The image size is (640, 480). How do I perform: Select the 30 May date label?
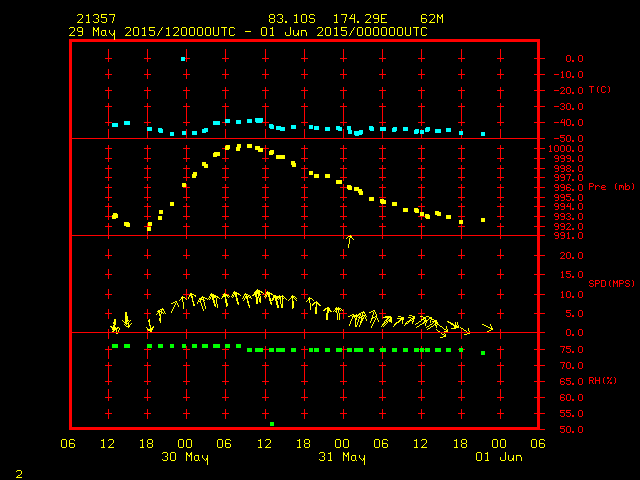click(185, 457)
